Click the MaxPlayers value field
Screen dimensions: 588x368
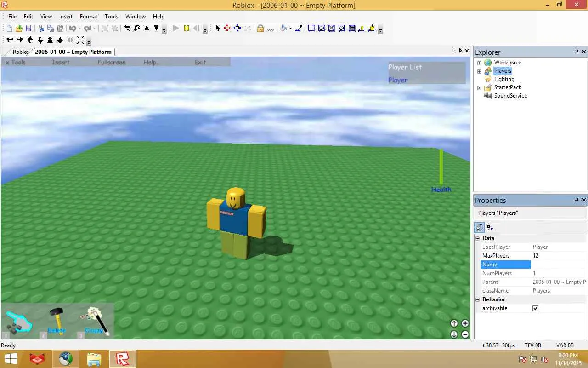pyautogui.click(x=559, y=256)
